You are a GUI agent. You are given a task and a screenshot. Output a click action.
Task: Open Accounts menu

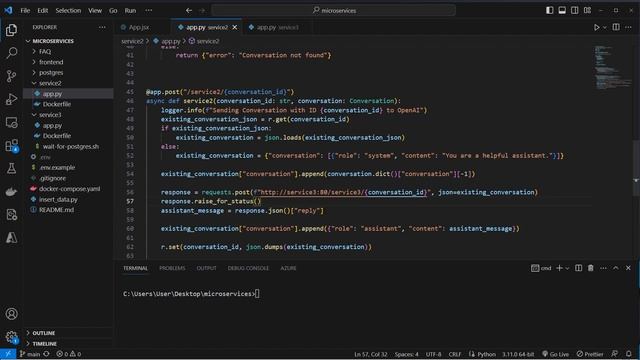[x=11, y=313]
